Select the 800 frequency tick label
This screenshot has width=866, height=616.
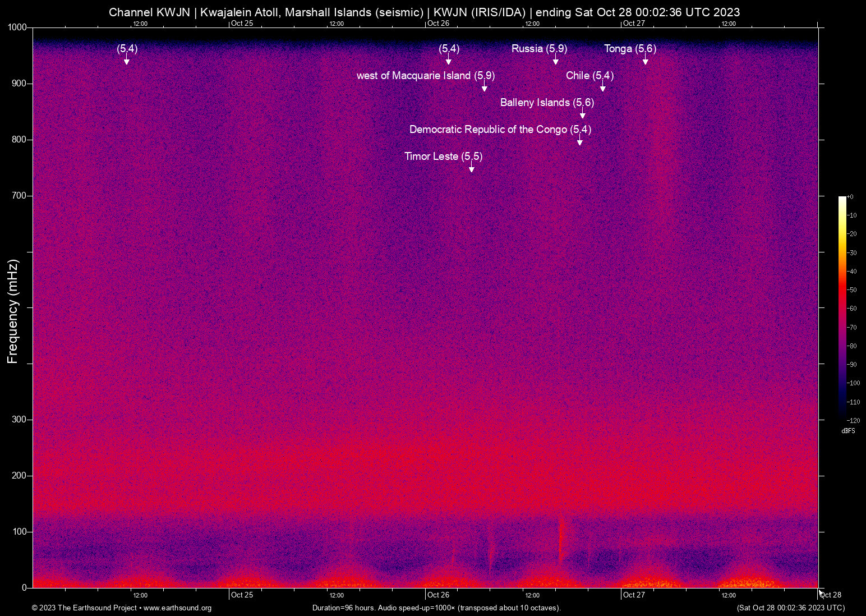(19, 140)
